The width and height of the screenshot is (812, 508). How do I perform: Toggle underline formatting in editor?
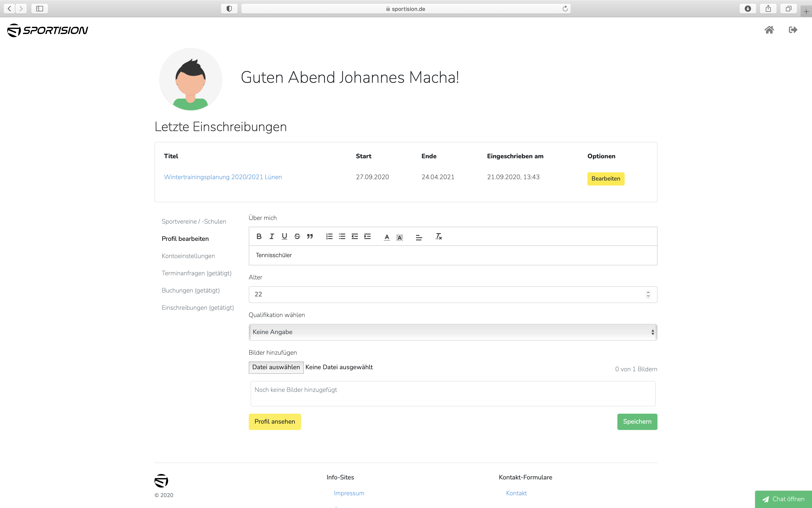285,237
